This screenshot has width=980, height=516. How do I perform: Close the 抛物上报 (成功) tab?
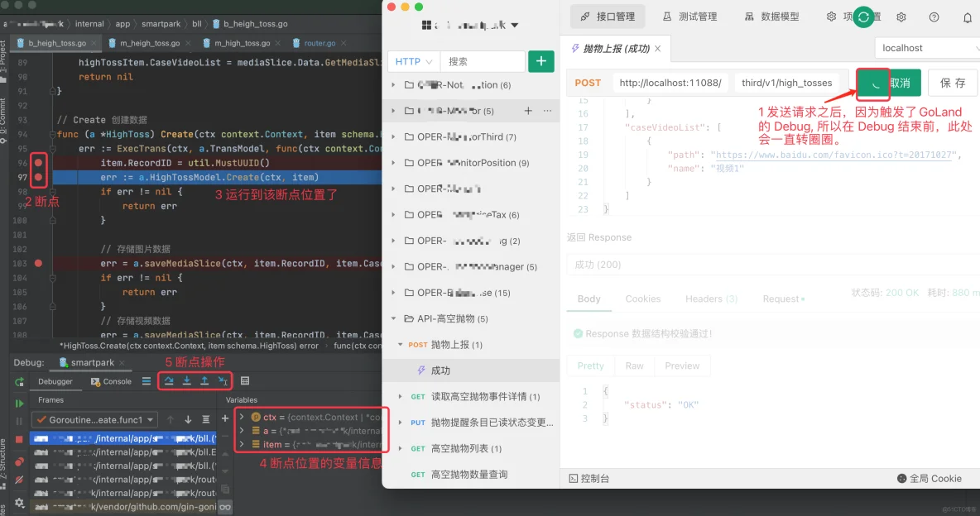tap(657, 49)
